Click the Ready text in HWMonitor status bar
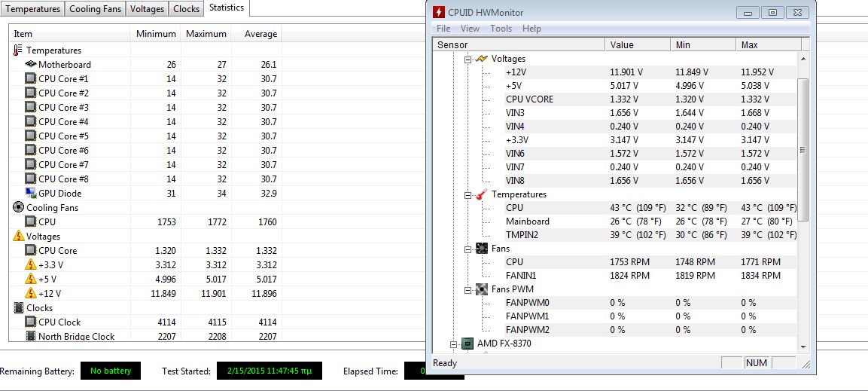The image size is (868, 391). [x=445, y=363]
